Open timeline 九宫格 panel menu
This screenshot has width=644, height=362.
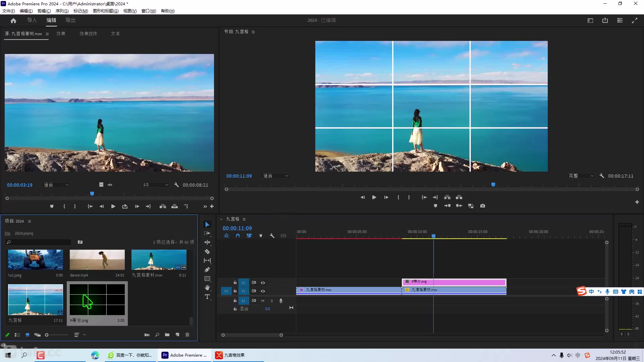[x=244, y=219]
